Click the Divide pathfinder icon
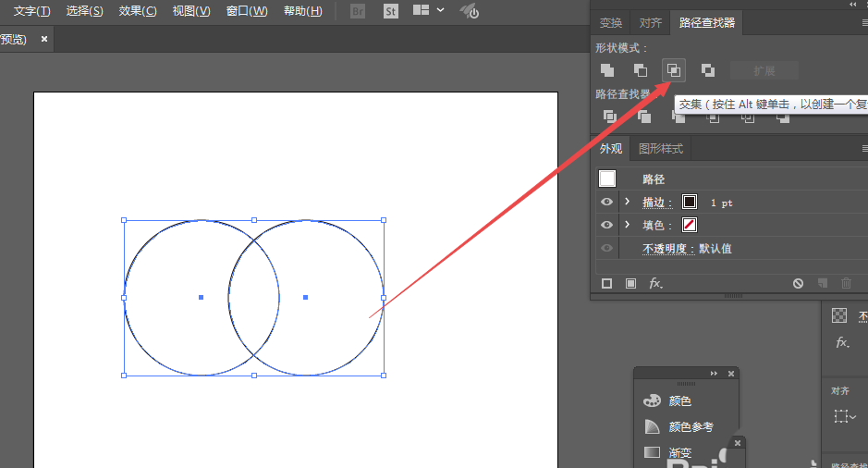Screen dimensions: 868x468 [609, 117]
